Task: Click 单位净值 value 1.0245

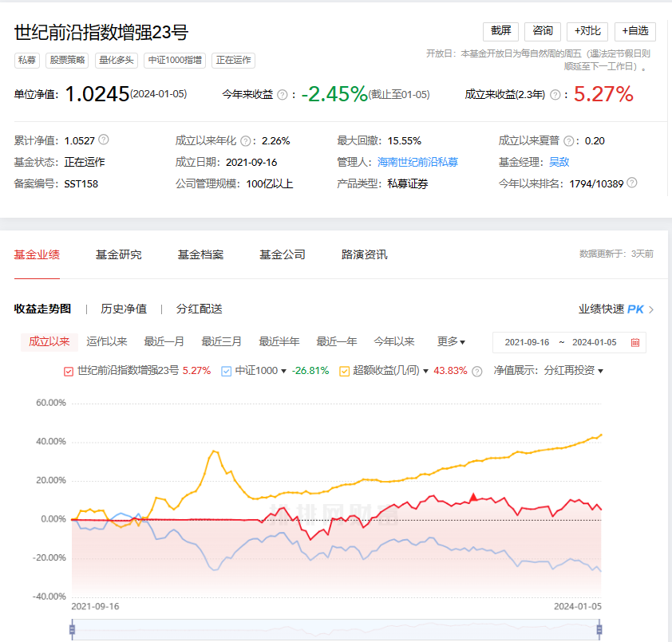Action: tap(97, 94)
